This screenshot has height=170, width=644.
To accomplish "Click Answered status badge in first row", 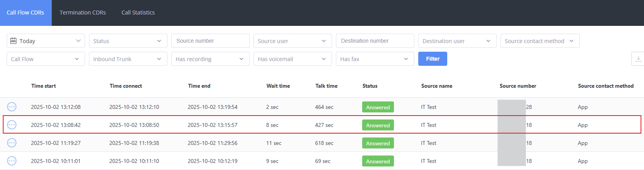I will 378,107.
